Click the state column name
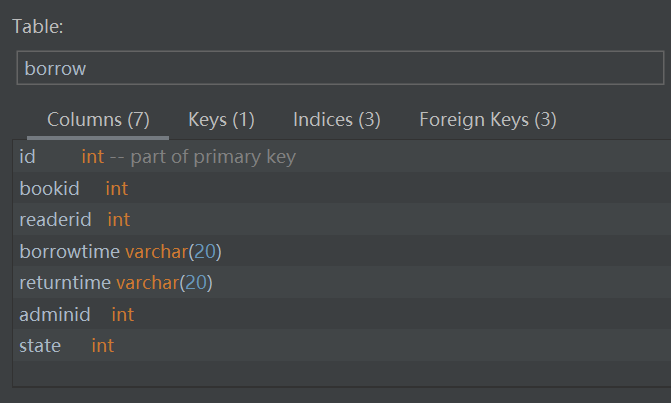671x403 pixels. [x=40, y=346]
